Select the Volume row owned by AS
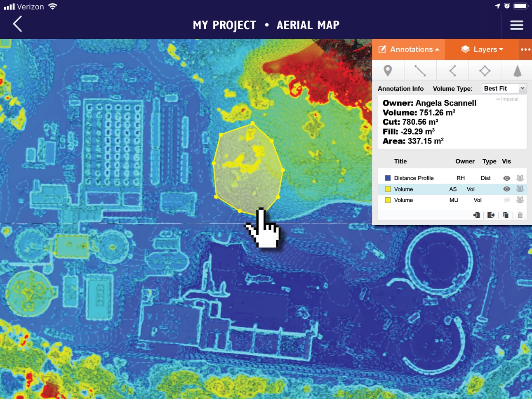 point(452,189)
